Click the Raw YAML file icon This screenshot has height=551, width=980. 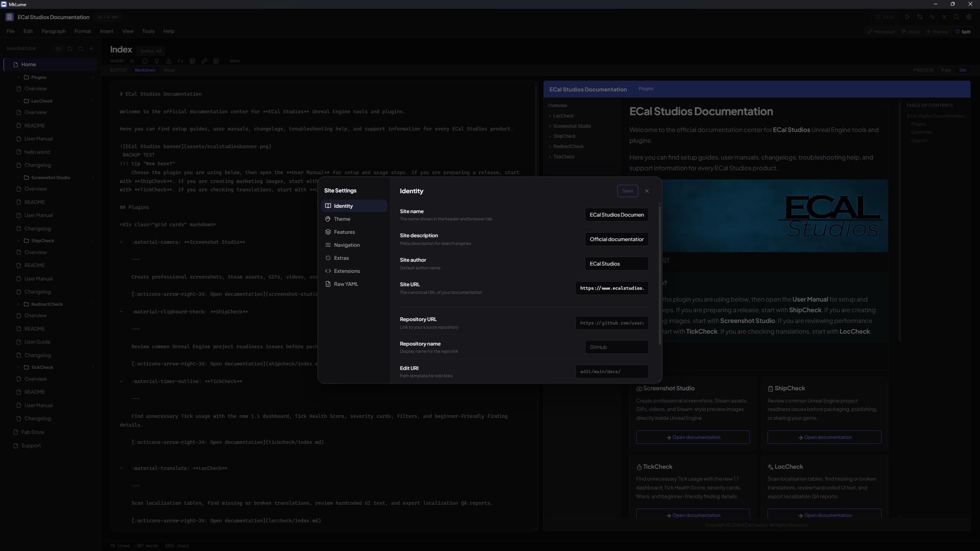(x=328, y=284)
